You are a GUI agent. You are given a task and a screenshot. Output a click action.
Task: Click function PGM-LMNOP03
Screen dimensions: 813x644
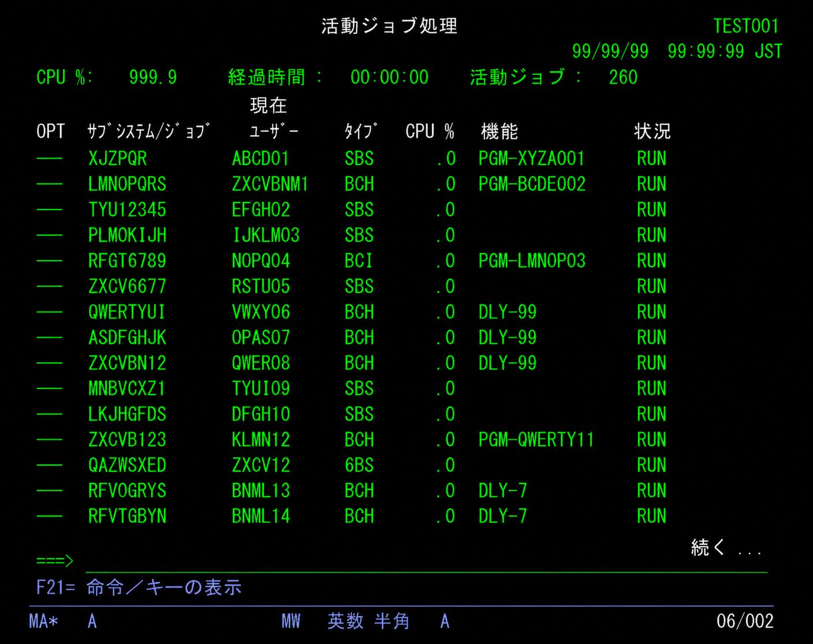click(532, 261)
